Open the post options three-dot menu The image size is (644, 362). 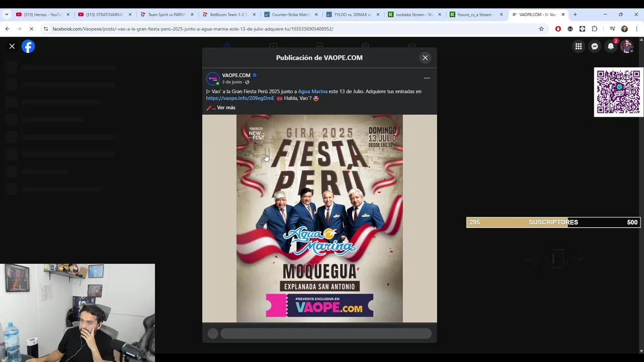click(427, 78)
